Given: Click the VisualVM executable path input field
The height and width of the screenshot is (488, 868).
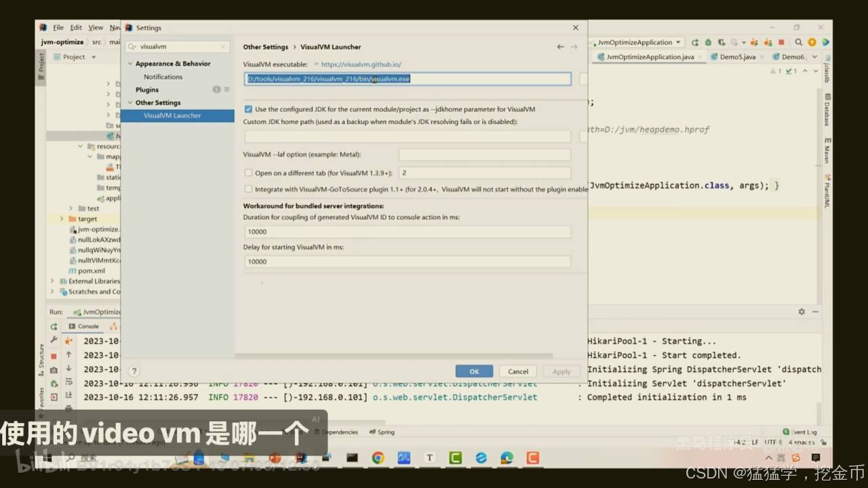Looking at the screenshot, I should pyautogui.click(x=407, y=79).
